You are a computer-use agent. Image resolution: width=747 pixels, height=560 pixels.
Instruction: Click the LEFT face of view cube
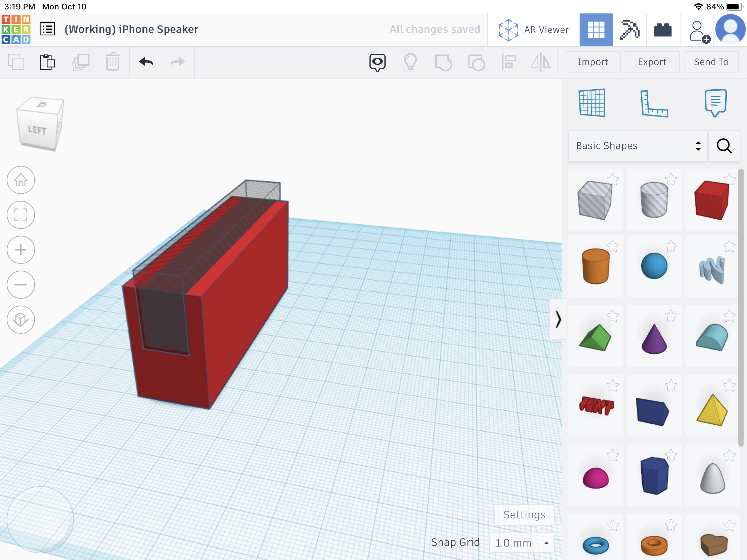tap(37, 130)
